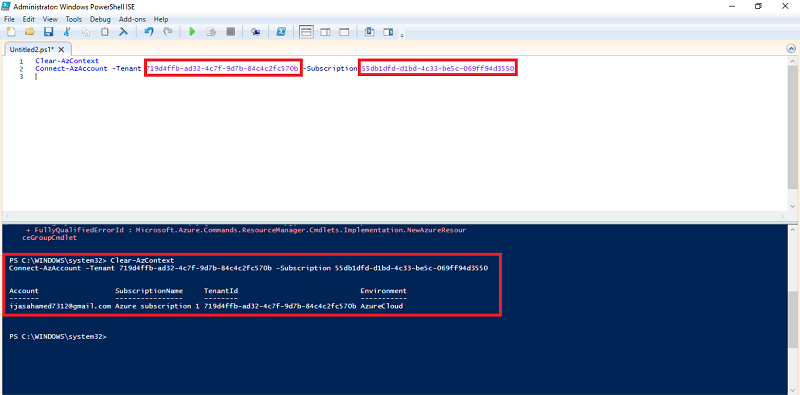Click the tenant GUID in the script editor
This screenshot has height=395, width=800.
coord(223,68)
